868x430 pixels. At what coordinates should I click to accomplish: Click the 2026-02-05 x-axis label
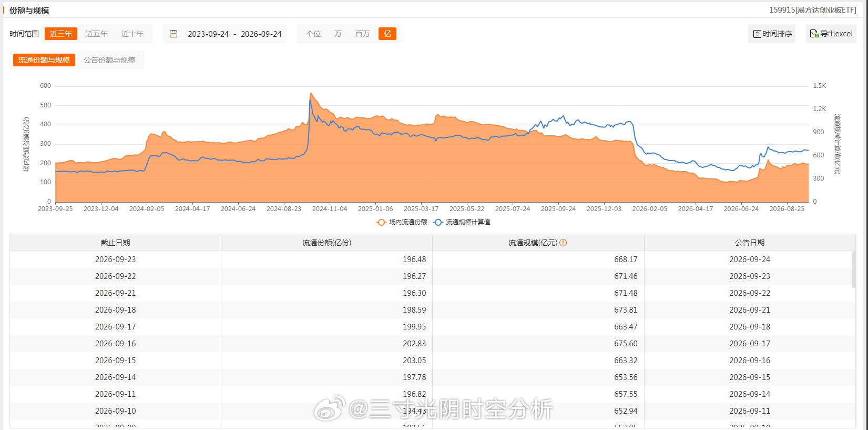tap(650, 209)
